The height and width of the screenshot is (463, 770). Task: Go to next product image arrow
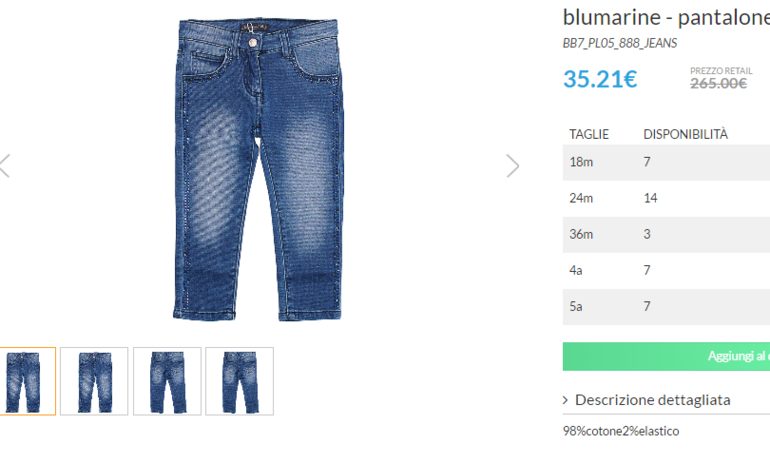coord(513,166)
